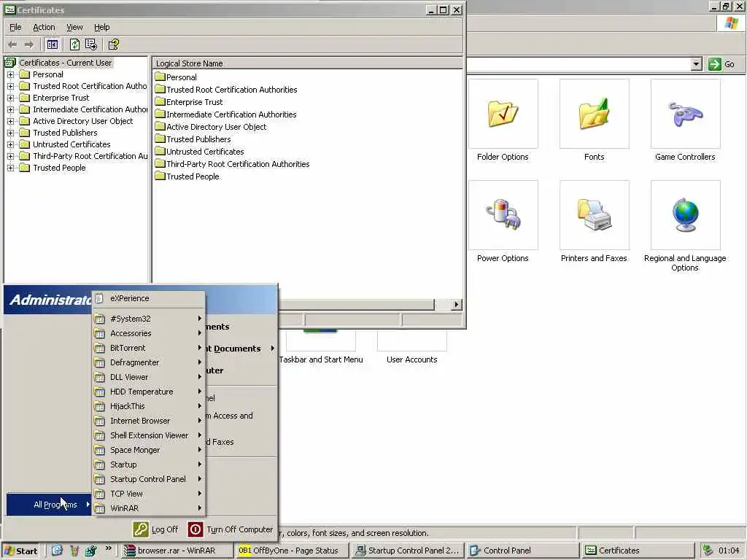Click the Turn Off Computer power icon
Viewport: 747px width, 560px height.
click(196, 529)
